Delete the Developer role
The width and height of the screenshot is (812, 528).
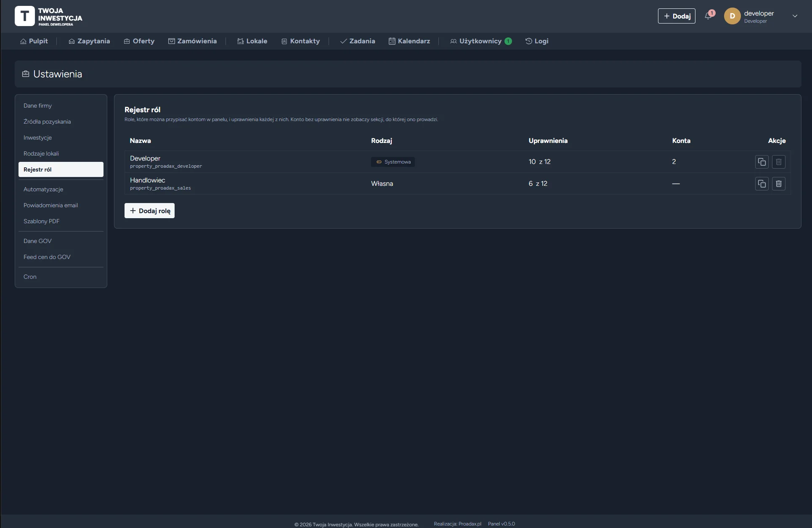click(779, 162)
